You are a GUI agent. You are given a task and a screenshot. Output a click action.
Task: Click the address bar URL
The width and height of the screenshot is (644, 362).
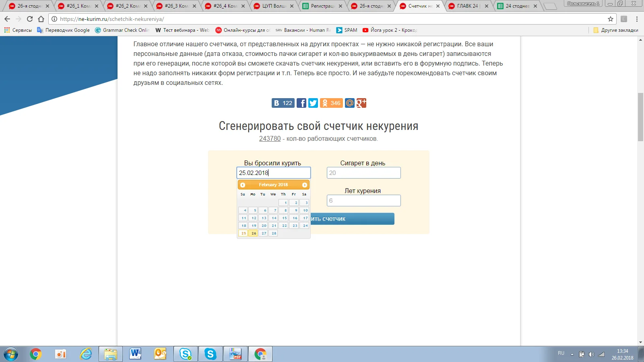[x=112, y=19]
